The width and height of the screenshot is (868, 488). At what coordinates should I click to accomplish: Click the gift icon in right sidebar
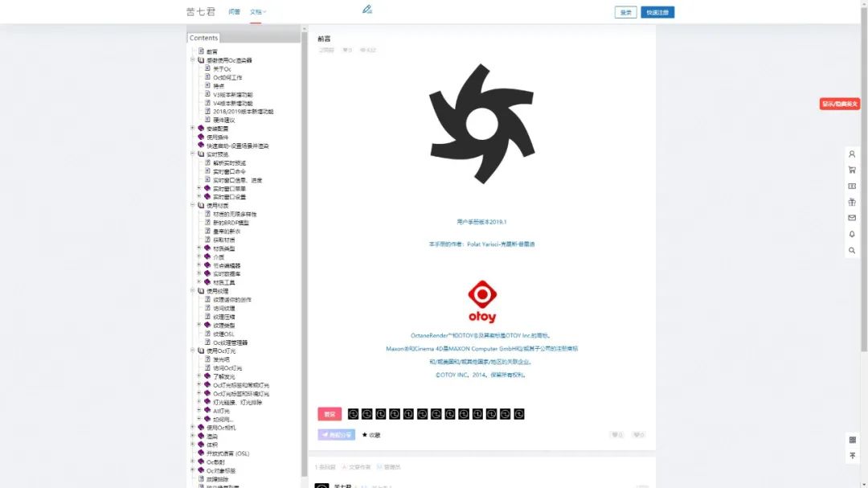852,202
